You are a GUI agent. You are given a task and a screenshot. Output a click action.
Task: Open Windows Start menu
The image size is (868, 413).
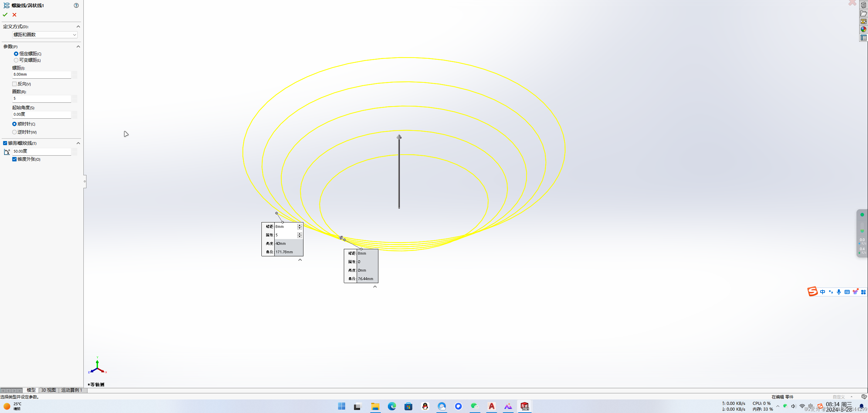[341, 406]
